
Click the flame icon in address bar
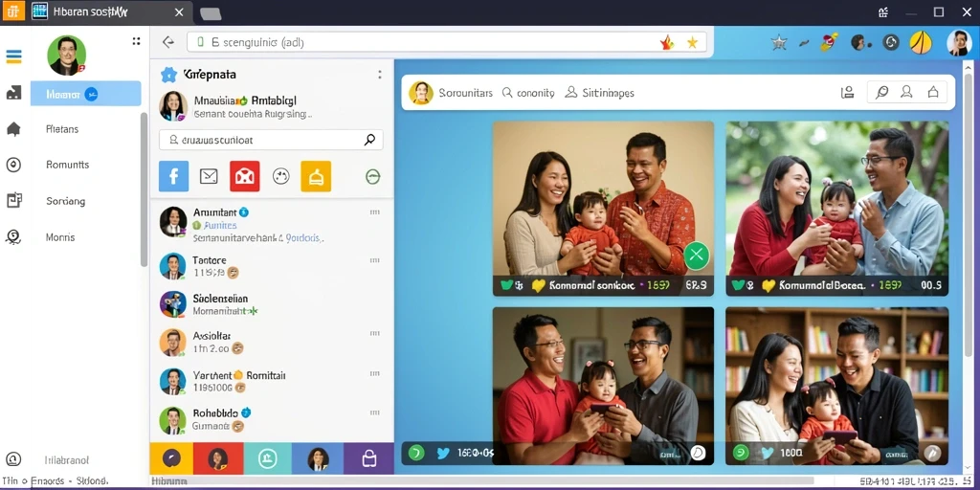(x=667, y=42)
